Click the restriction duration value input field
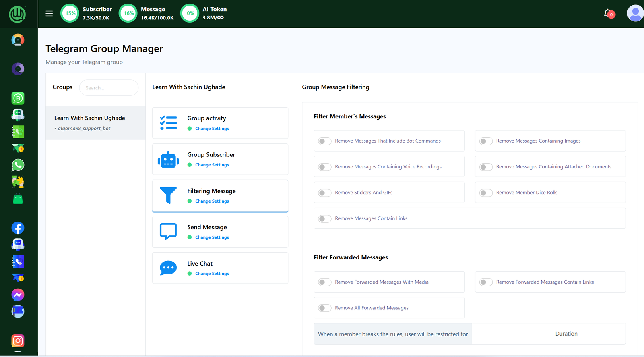 point(510,334)
